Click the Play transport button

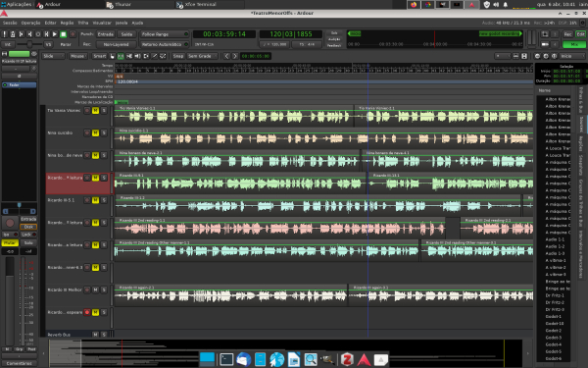[x=55, y=34]
